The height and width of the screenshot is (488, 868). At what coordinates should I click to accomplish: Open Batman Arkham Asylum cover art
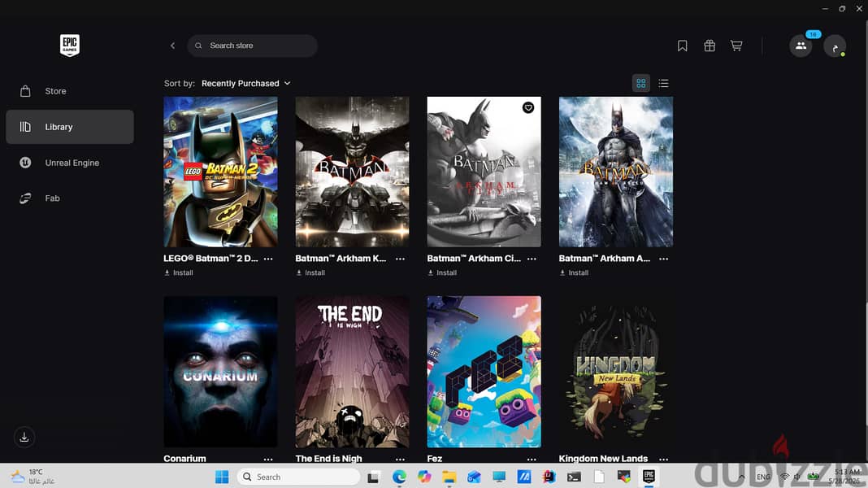(615, 172)
